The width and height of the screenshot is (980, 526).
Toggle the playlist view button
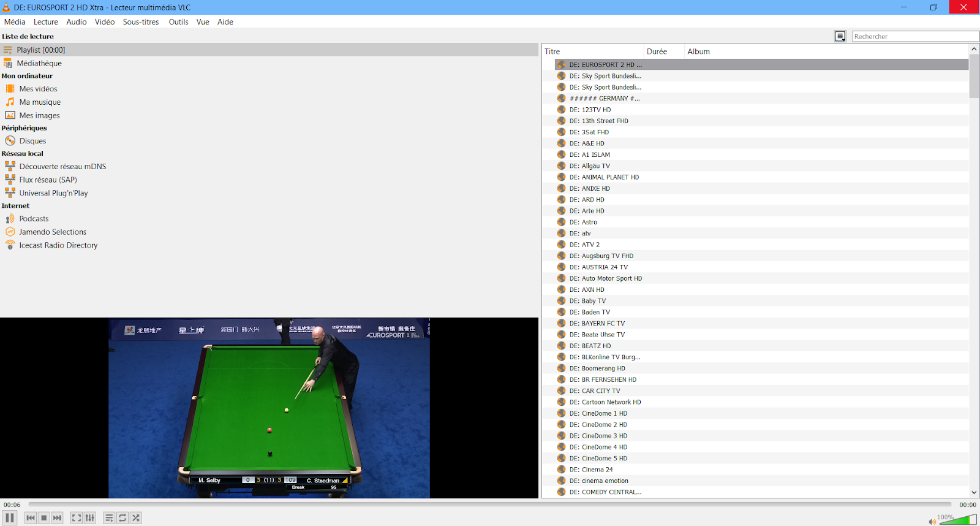109,518
